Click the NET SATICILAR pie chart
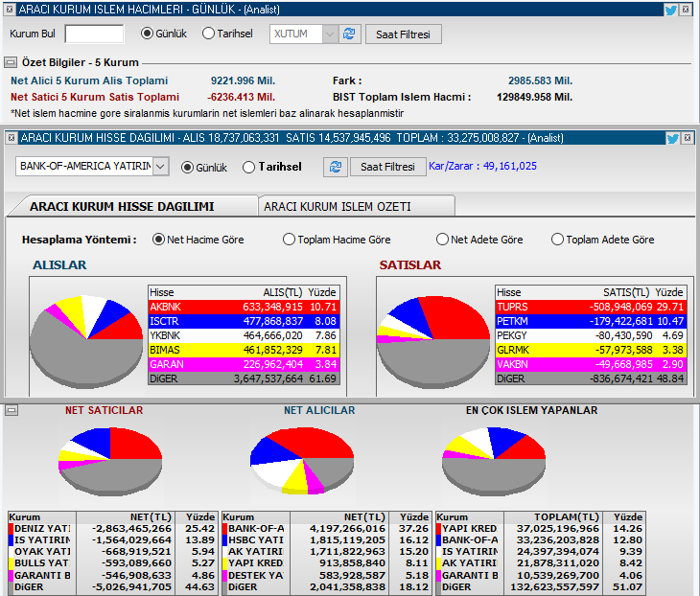Viewport: 700px width, 596px height. tap(110, 462)
